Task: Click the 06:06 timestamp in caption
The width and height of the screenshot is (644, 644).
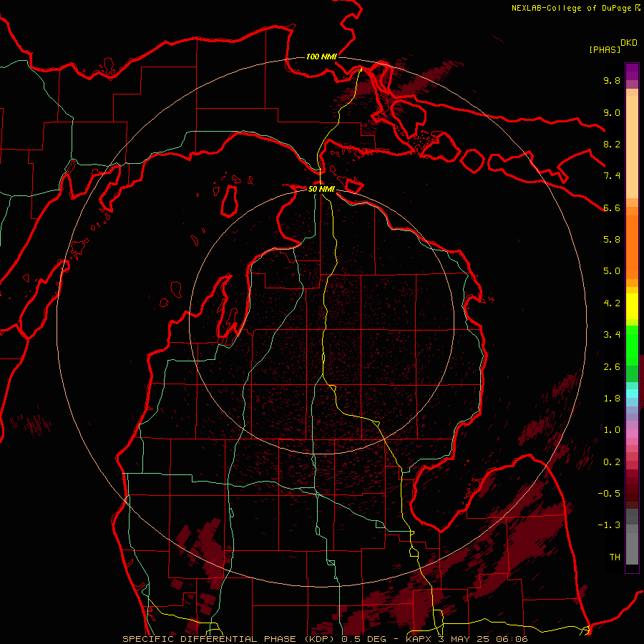Action: pyautogui.click(x=512, y=639)
